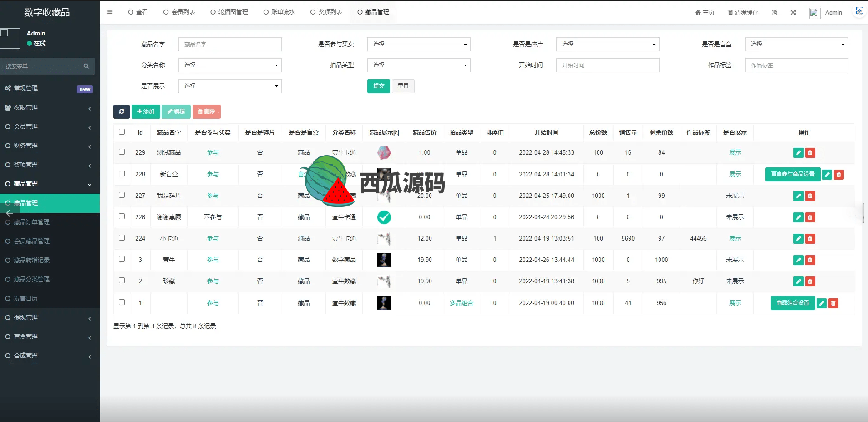Viewport: 868px width, 422px height.
Task: Click the edit pencil icon for row 224
Action: click(798, 239)
